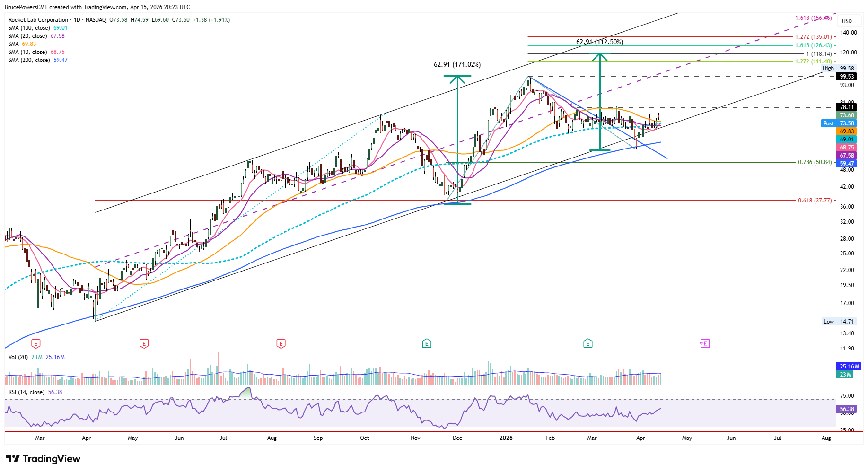868x473 pixels.
Task: Click the red earnings marker near August 2025
Action: [281, 344]
